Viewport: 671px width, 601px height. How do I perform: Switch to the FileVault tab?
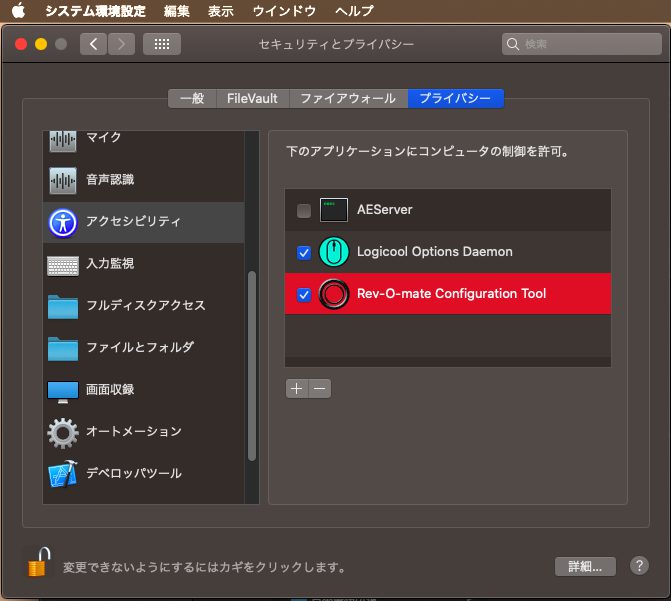(251, 98)
